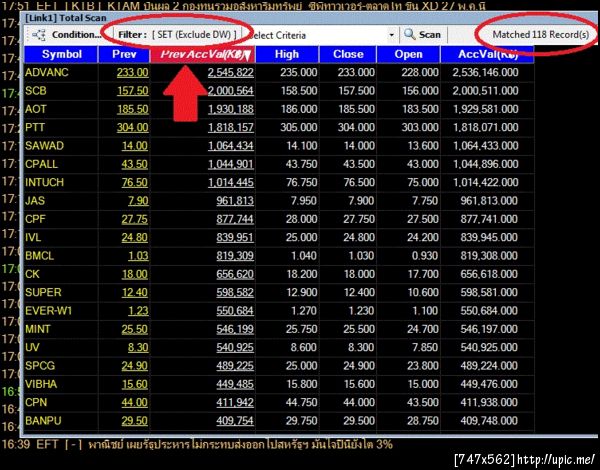
Task: Select the UV symbol
Action: (32, 348)
